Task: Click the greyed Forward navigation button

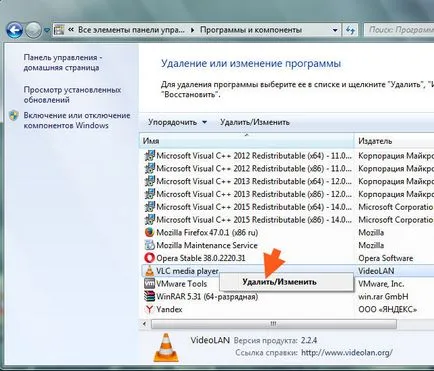Action: tap(33, 30)
